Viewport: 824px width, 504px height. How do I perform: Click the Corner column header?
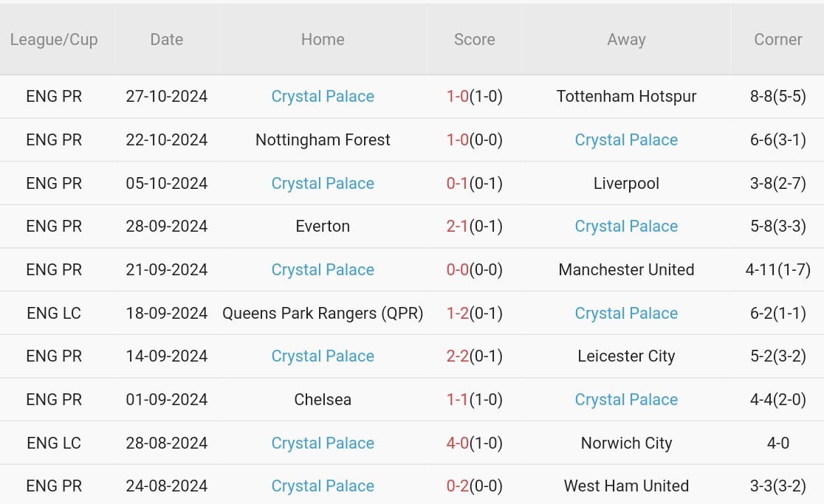(777, 40)
